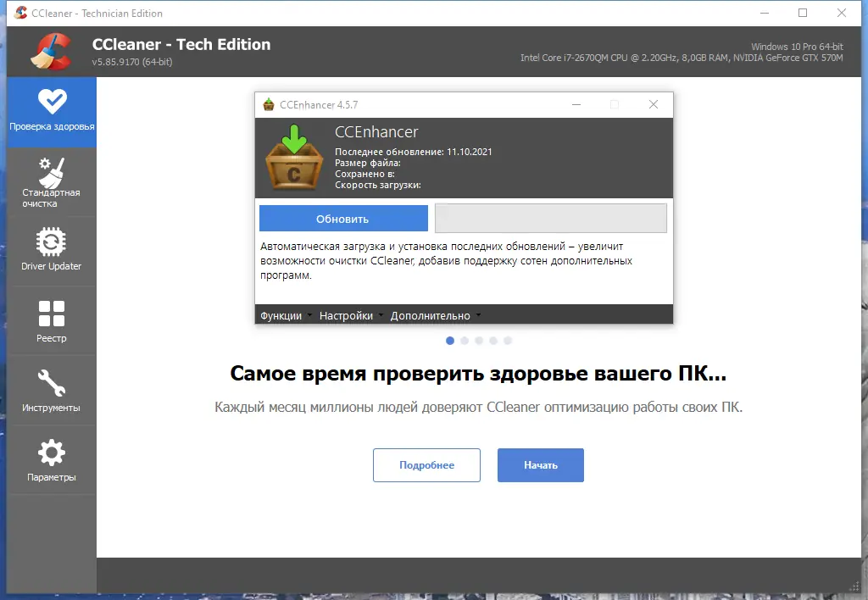Activate the first highlighted carousel dot
The width and height of the screenshot is (868, 600).
click(450, 340)
